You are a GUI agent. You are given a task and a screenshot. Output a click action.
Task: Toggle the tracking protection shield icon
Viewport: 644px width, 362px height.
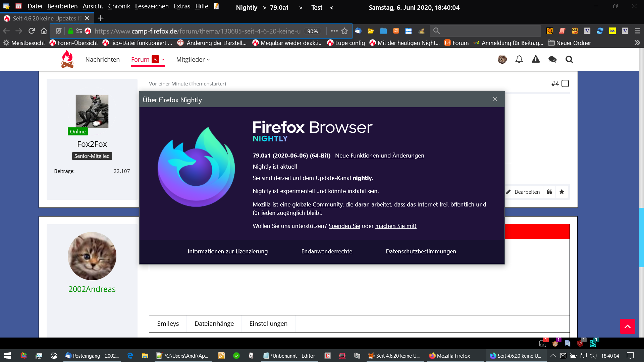(59, 31)
